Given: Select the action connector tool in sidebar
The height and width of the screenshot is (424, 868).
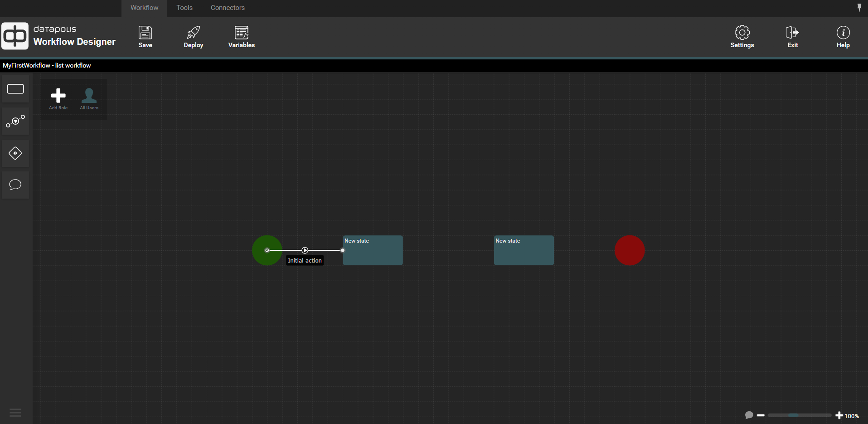Looking at the screenshot, I should click(15, 121).
